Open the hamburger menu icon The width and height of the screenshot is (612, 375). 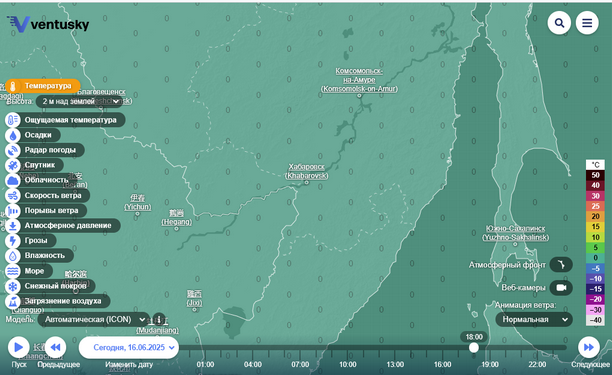tap(587, 23)
